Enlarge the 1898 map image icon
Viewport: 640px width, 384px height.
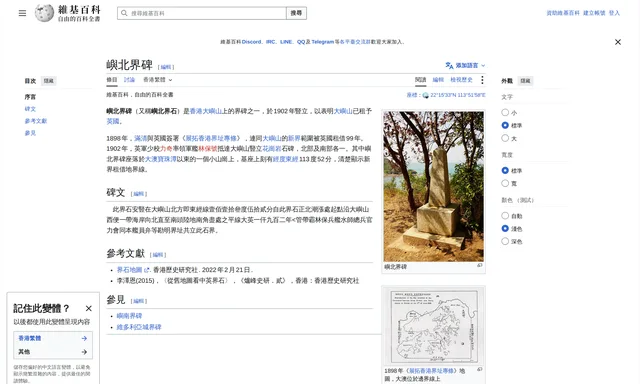480,369
